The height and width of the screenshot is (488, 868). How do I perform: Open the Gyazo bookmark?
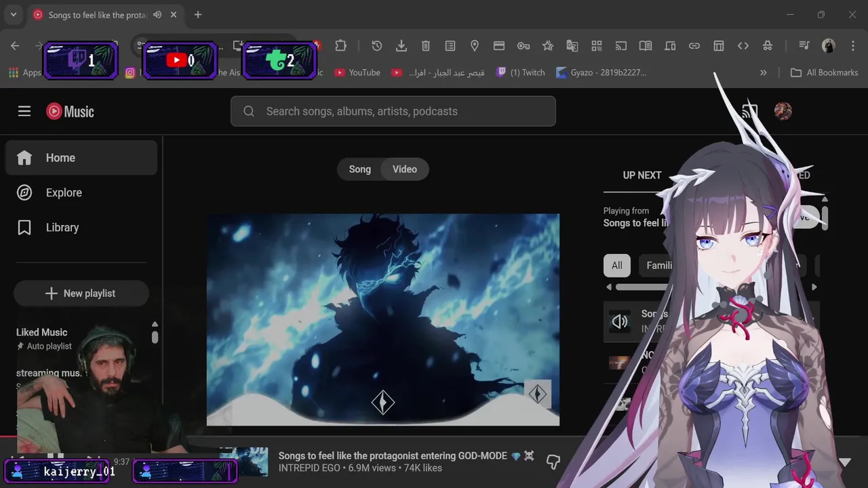pyautogui.click(x=601, y=73)
